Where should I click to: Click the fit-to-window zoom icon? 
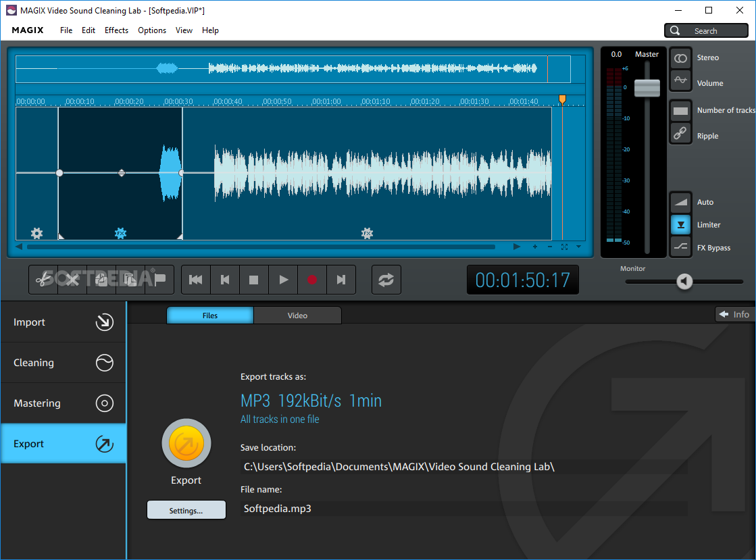(x=564, y=247)
